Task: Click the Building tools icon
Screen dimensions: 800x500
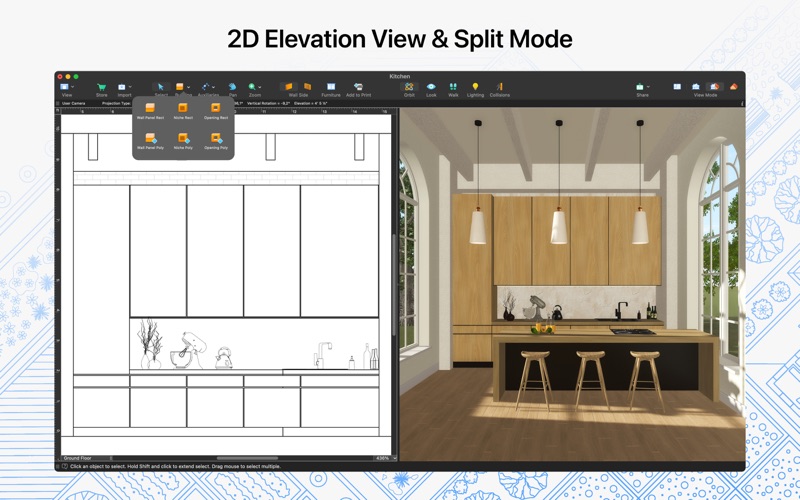Action: (180, 87)
